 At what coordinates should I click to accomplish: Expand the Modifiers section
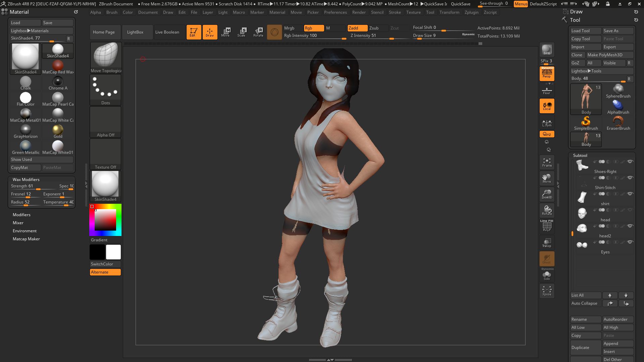[x=21, y=215]
